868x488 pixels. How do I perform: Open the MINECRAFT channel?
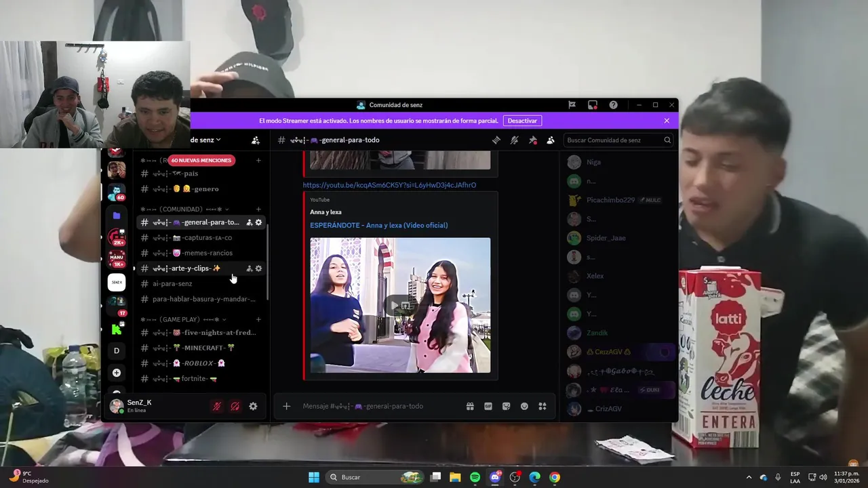pos(201,348)
